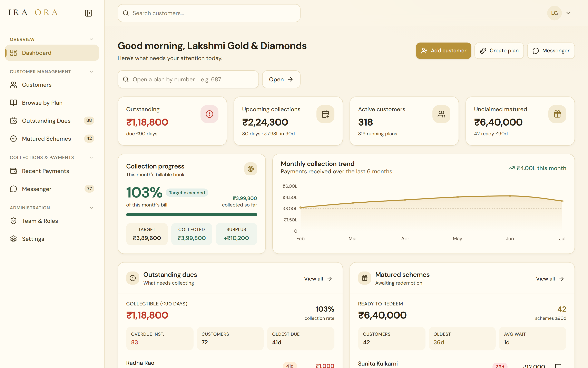Click the search magnifier in Search customers

click(x=126, y=13)
